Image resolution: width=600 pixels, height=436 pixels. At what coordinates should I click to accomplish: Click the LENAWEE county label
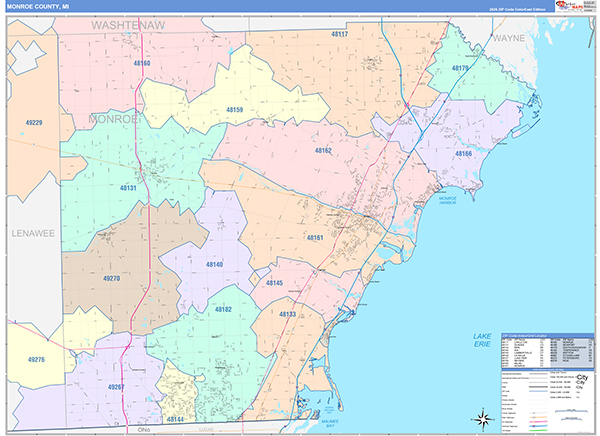[x=33, y=233]
